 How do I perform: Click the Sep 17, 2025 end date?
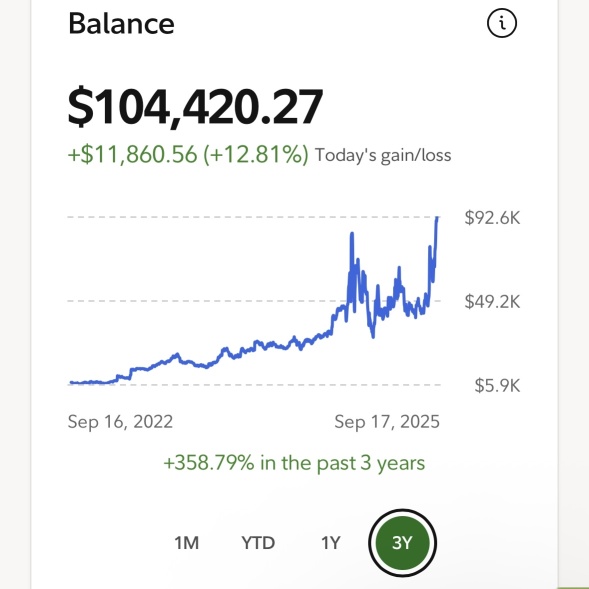tap(387, 421)
